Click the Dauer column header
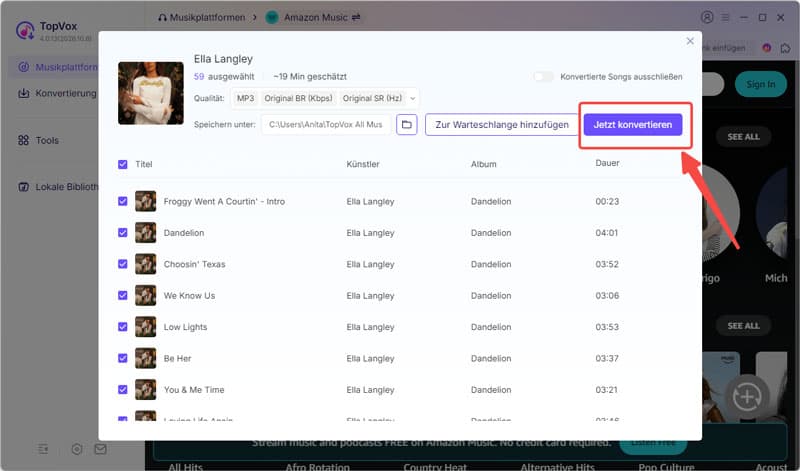The width and height of the screenshot is (800, 471). pos(607,163)
